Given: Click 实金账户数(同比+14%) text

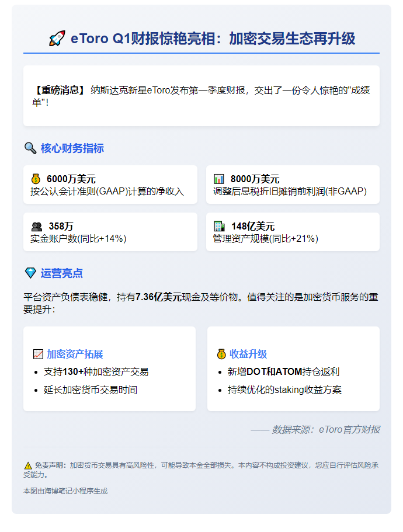Looking at the screenshot, I should tap(78, 238).
